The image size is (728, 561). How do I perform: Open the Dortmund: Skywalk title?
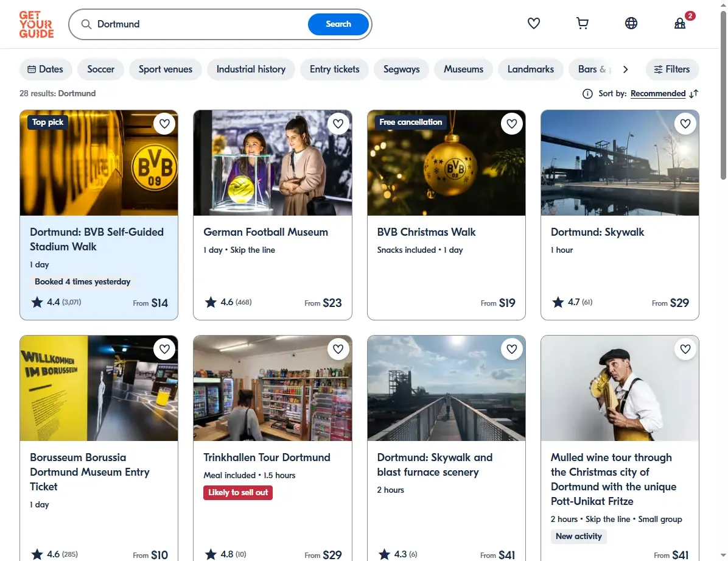click(597, 232)
